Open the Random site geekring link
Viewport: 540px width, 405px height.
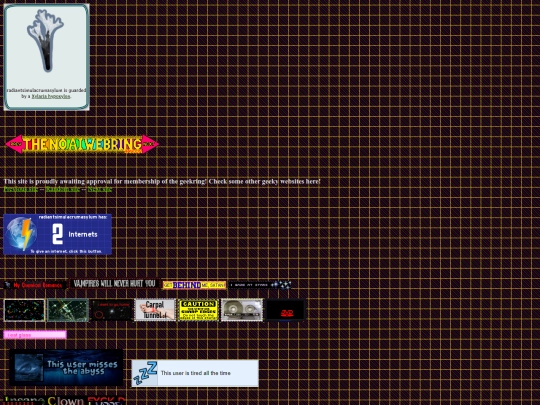click(x=62, y=189)
